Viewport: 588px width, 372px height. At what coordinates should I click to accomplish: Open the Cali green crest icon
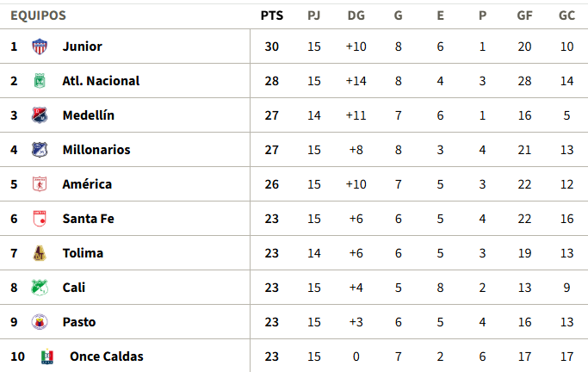[x=40, y=288]
